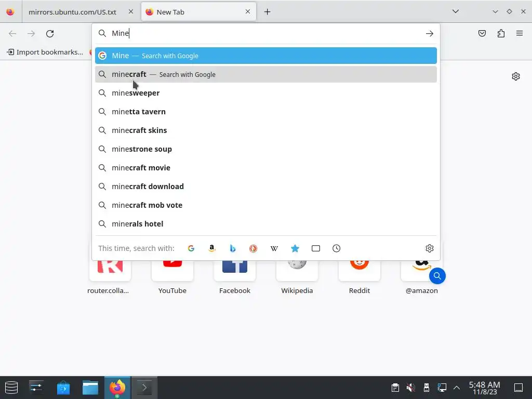Open the network connection tray icon
The width and height of the screenshot is (532, 399).
(442, 388)
